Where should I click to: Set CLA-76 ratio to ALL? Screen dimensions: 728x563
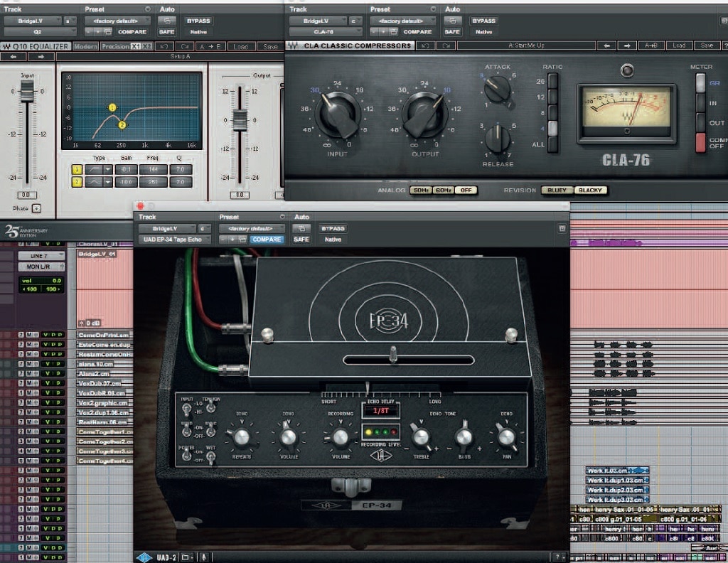pyautogui.click(x=552, y=144)
